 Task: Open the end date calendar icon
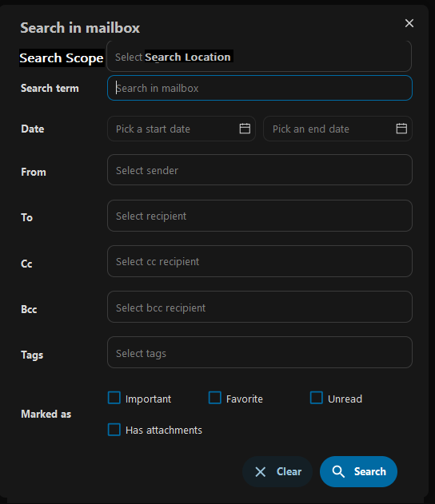[x=401, y=129]
